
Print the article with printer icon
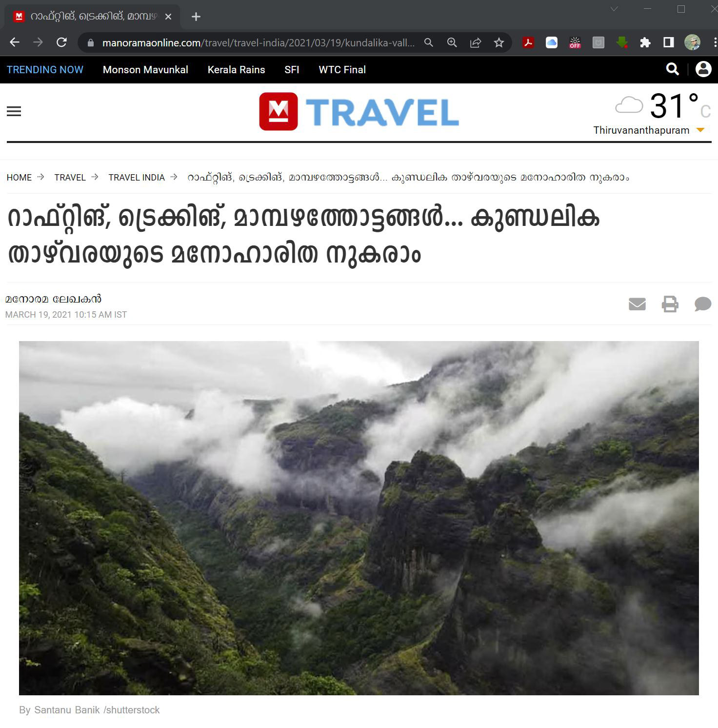(670, 304)
